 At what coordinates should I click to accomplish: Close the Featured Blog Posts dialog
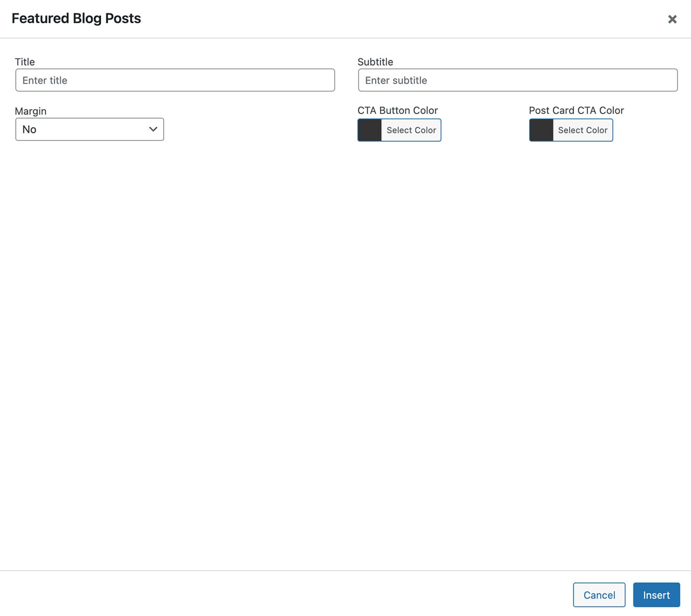(x=672, y=19)
